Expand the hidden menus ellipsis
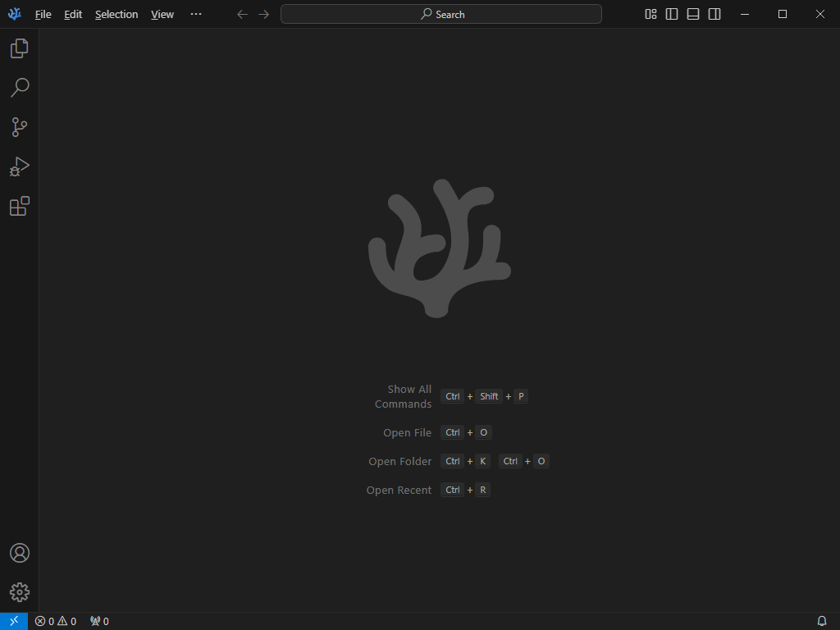Screen dimensions: 840x630 pyautogui.click(x=195, y=14)
